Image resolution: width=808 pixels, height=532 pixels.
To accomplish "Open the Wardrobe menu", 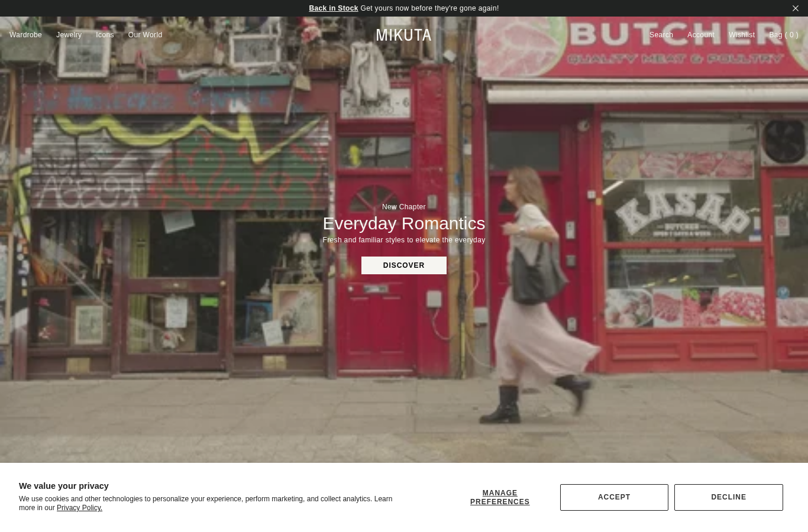I will point(25,35).
